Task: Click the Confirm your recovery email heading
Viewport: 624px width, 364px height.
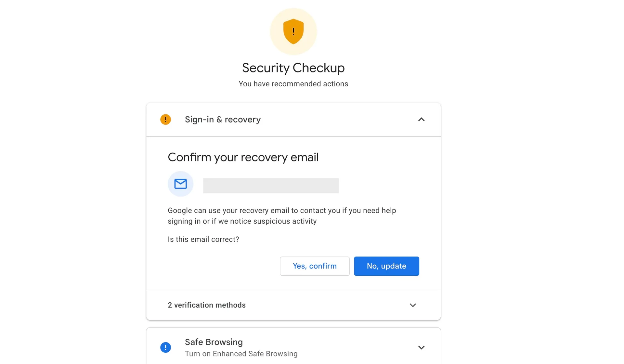Action: 243,157
